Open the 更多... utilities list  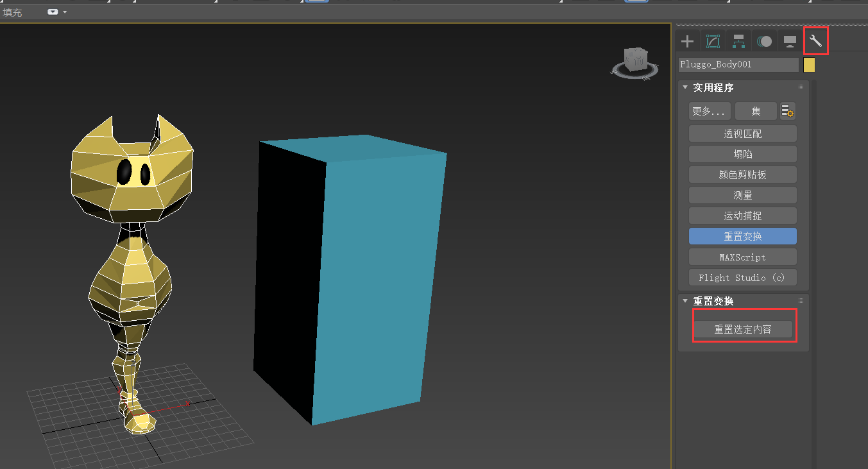click(x=709, y=110)
